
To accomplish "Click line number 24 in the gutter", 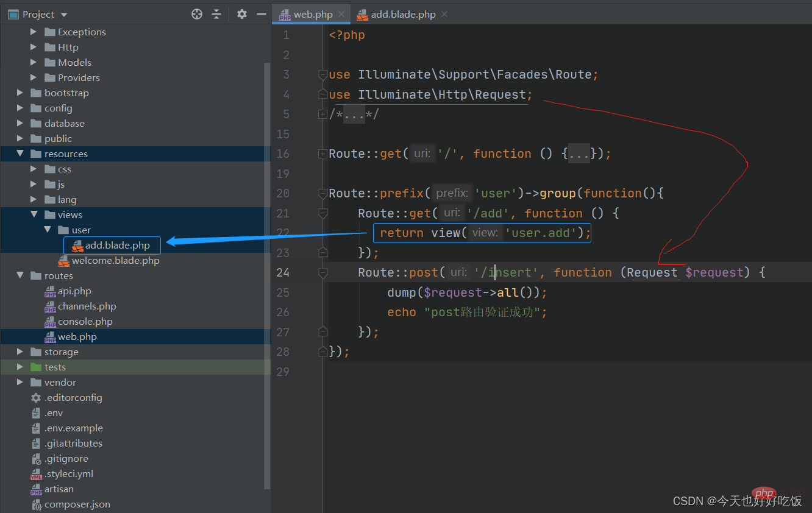I will click(x=283, y=272).
